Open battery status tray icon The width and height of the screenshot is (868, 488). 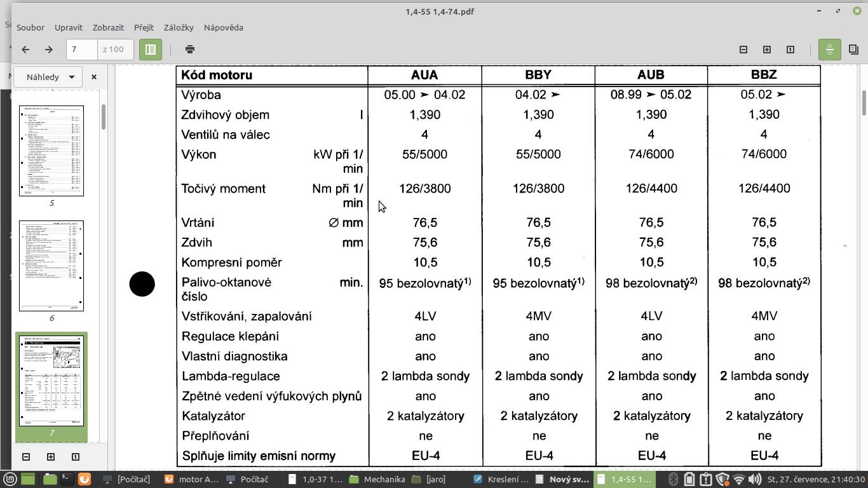click(689, 479)
